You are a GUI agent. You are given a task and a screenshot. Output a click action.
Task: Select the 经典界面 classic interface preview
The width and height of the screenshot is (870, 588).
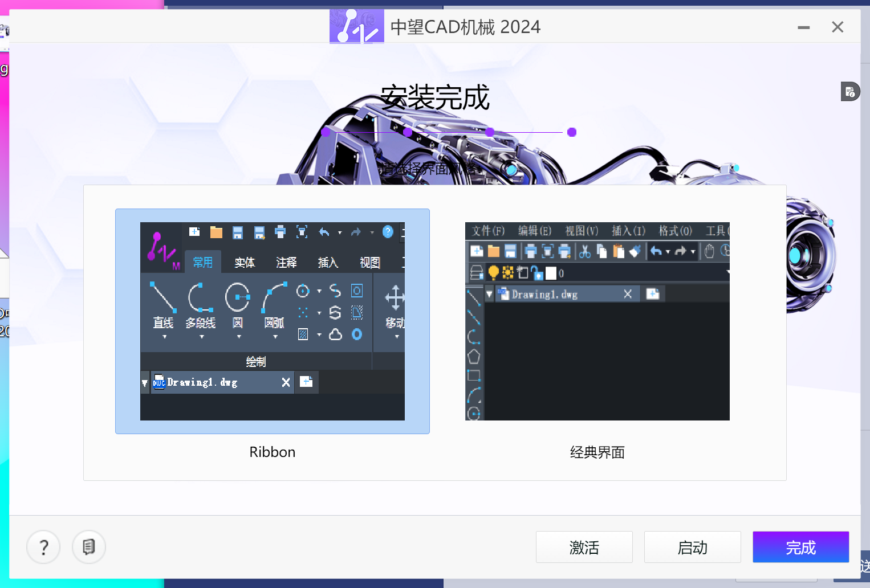point(597,321)
